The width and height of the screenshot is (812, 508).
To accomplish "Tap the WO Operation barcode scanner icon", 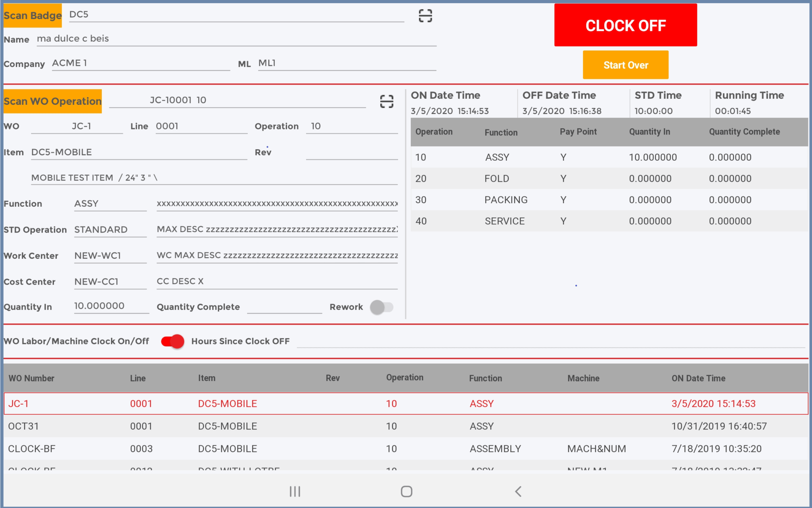I will click(x=387, y=101).
